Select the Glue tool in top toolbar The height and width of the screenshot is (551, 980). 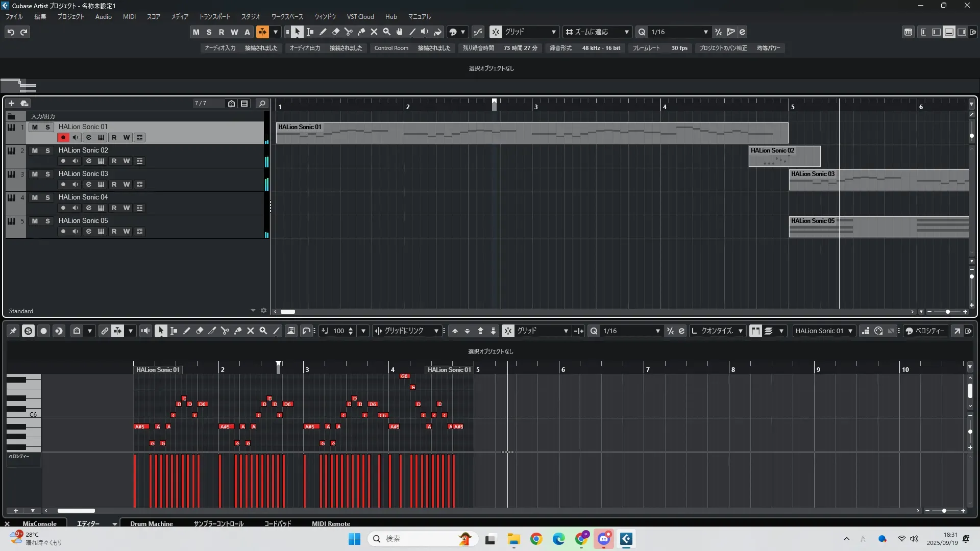pos(361,32)
